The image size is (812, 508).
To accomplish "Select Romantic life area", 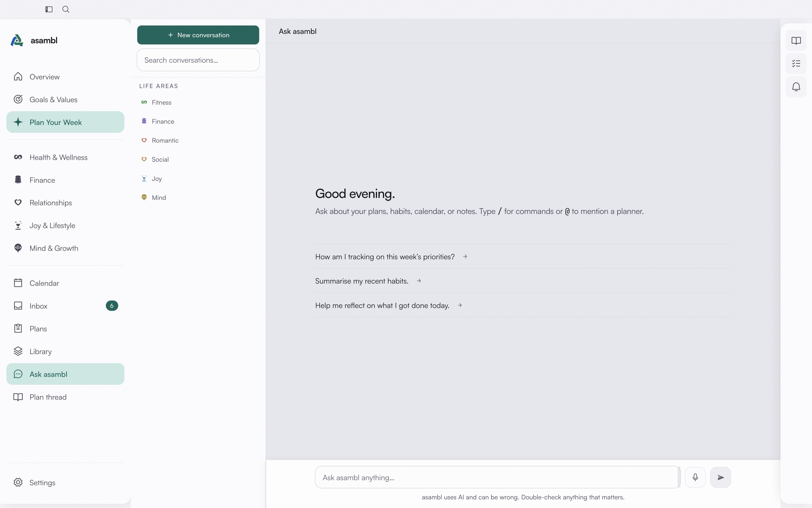I will tap(198, 140).
